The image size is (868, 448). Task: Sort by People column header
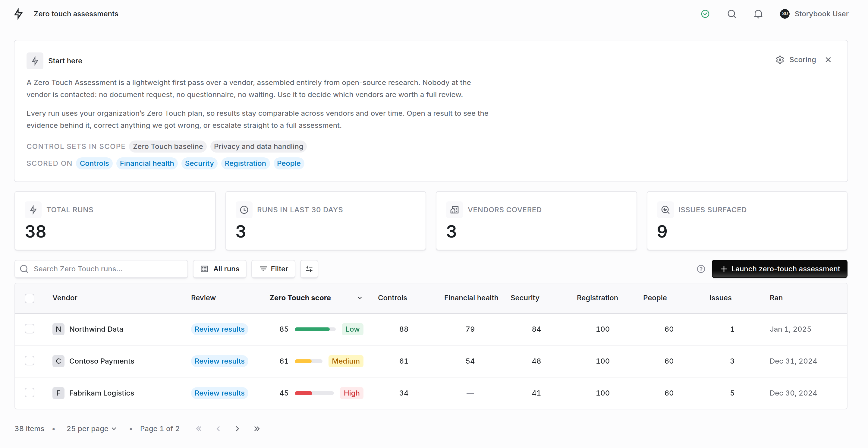[x=655, y=298]
